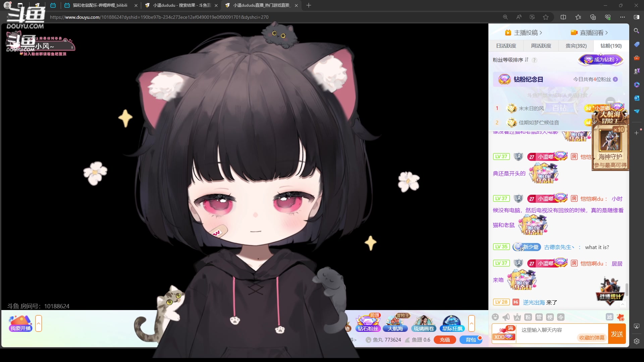Expand 今日共有4位粉丝 arrow

tap(615, 79)
